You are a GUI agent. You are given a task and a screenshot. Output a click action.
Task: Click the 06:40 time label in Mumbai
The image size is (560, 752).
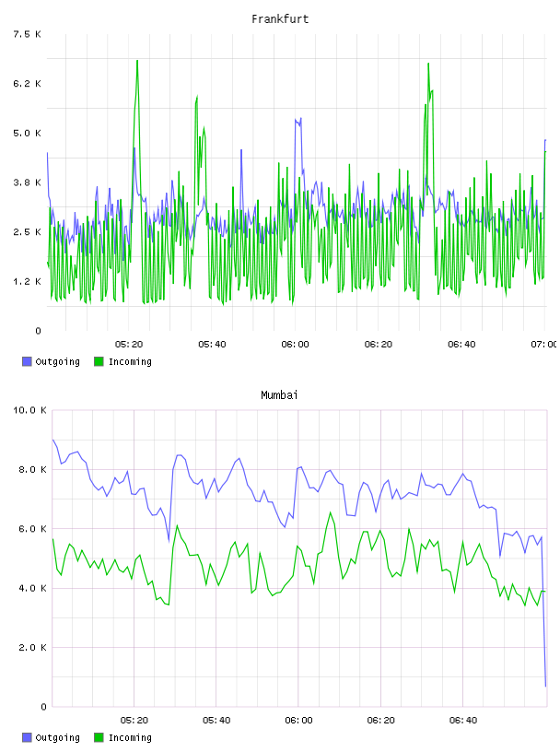point(463,721)
